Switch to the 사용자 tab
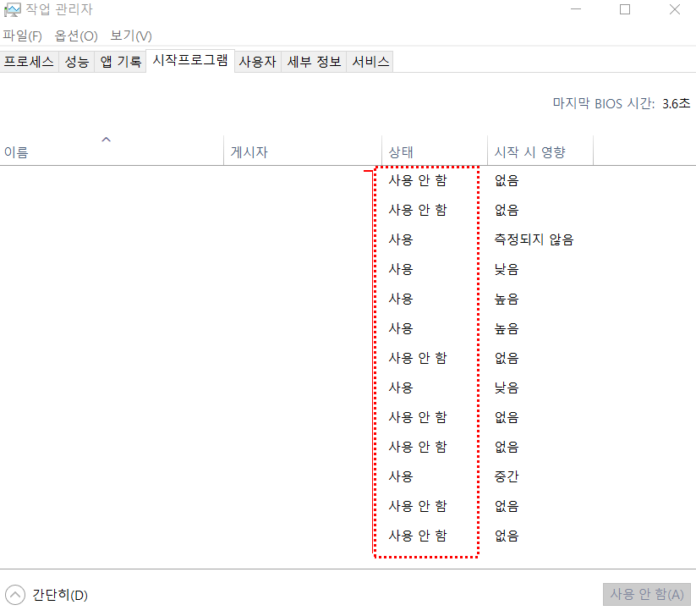The image size is (696, 616). (257, 61)
